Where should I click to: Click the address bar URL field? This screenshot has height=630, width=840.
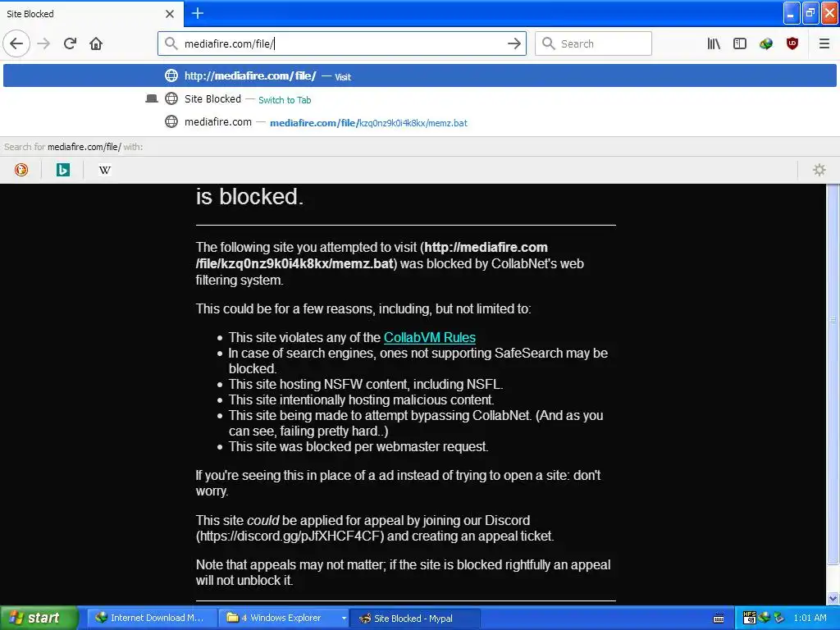343,43
